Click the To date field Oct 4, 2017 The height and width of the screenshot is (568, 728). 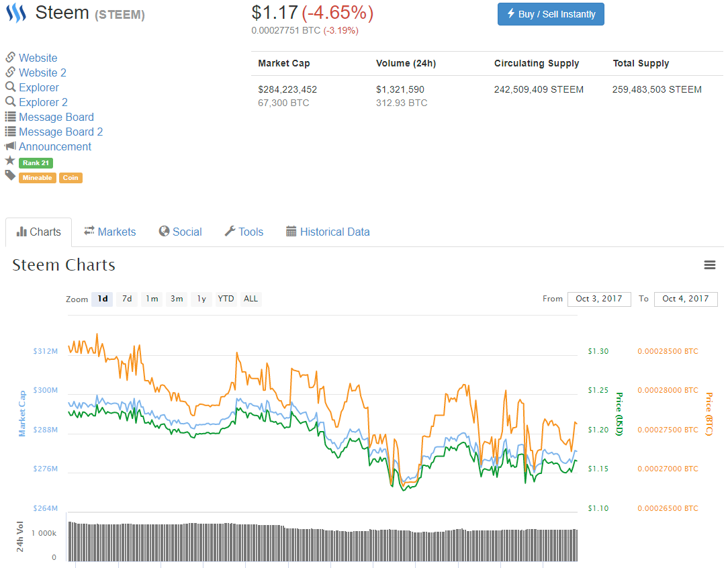click(x=686, y=299)
